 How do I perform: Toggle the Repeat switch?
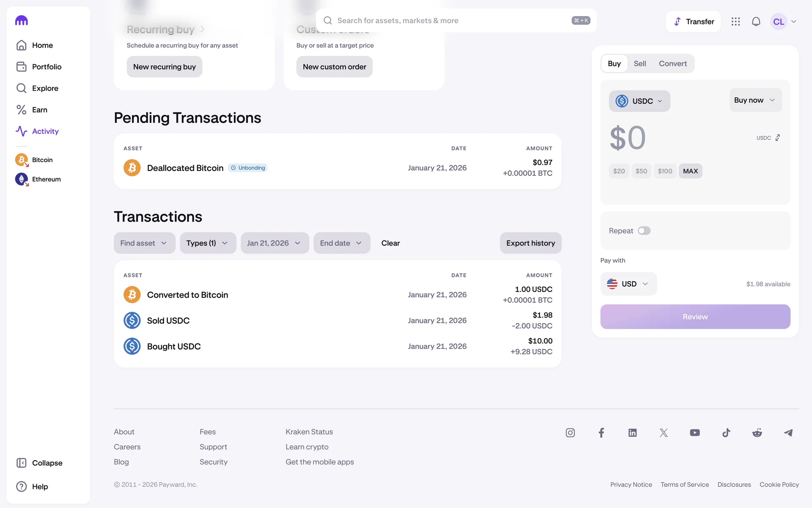point(644,231)
